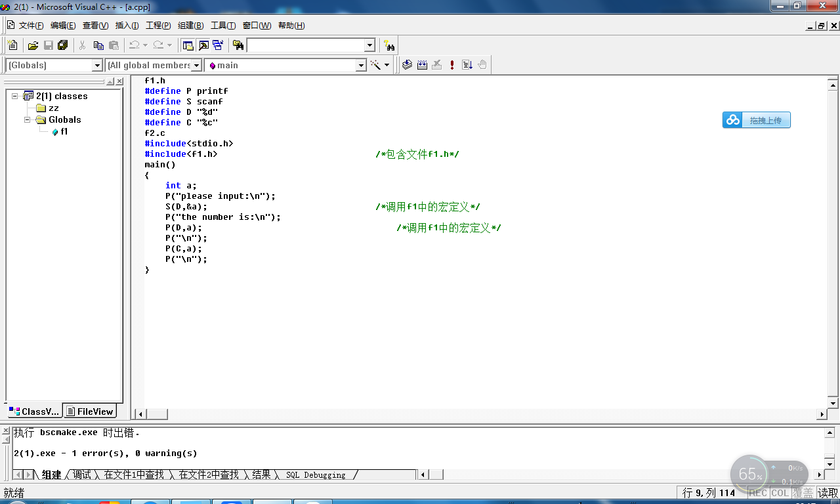Close the workspace panel with its X button

tap(119, 81)
